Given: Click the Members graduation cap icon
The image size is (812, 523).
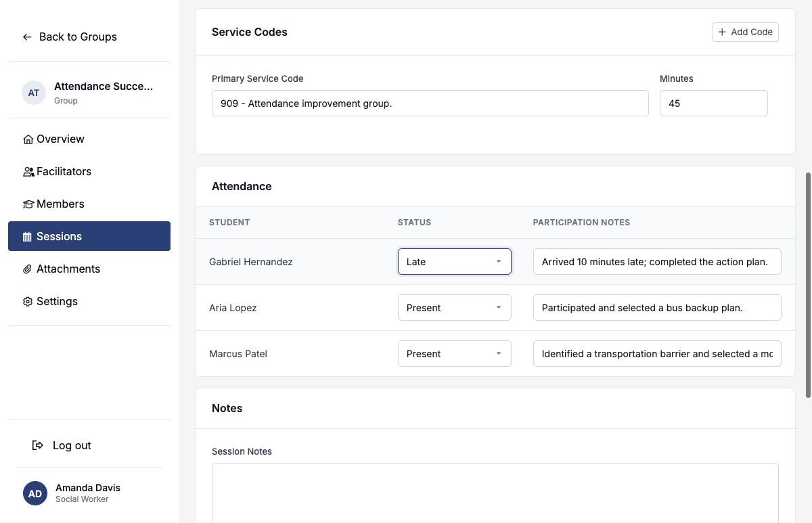Looking at the screenshot, I should point(28,204).
